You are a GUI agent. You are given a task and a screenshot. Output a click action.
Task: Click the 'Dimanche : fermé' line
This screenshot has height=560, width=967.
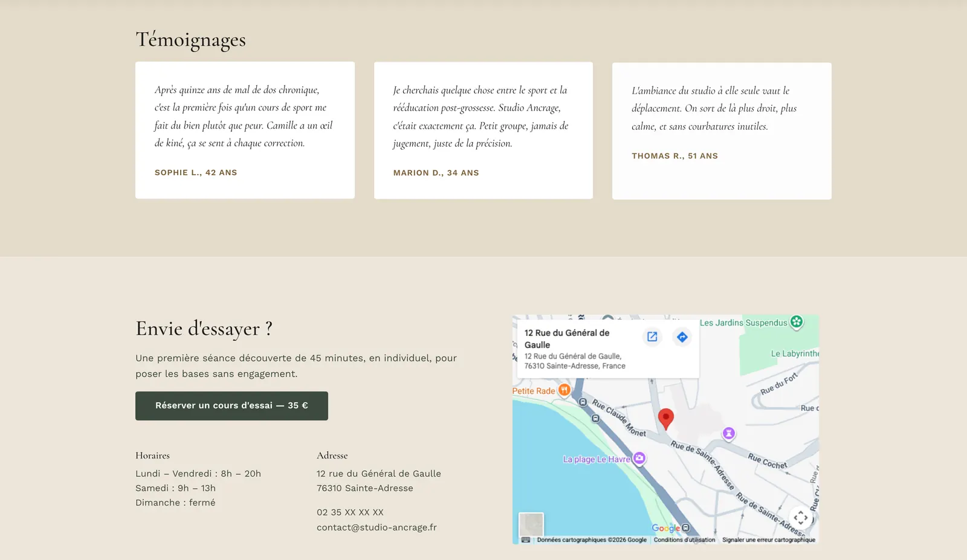pos(175,503)
